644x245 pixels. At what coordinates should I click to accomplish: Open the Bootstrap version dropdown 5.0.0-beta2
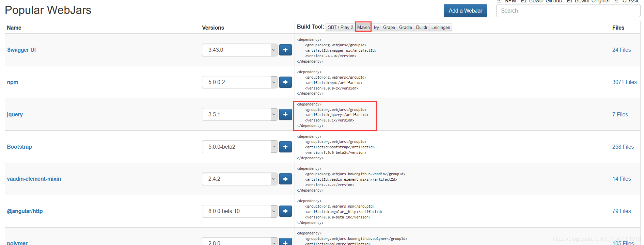pos(239,147)
